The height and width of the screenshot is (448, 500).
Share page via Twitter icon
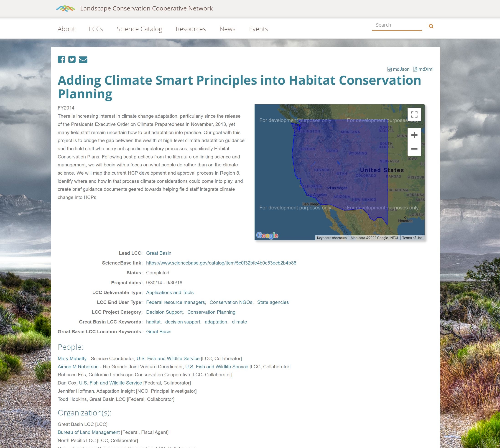72,59
